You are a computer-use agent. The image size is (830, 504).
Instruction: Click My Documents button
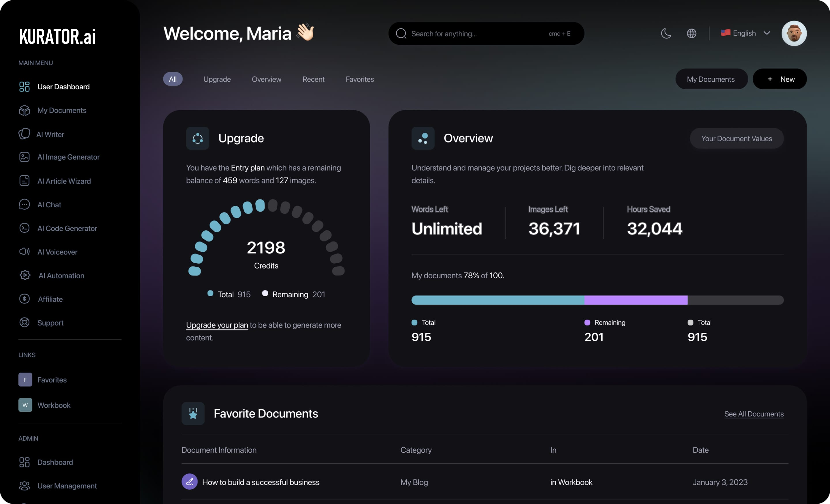click(711, 79)
